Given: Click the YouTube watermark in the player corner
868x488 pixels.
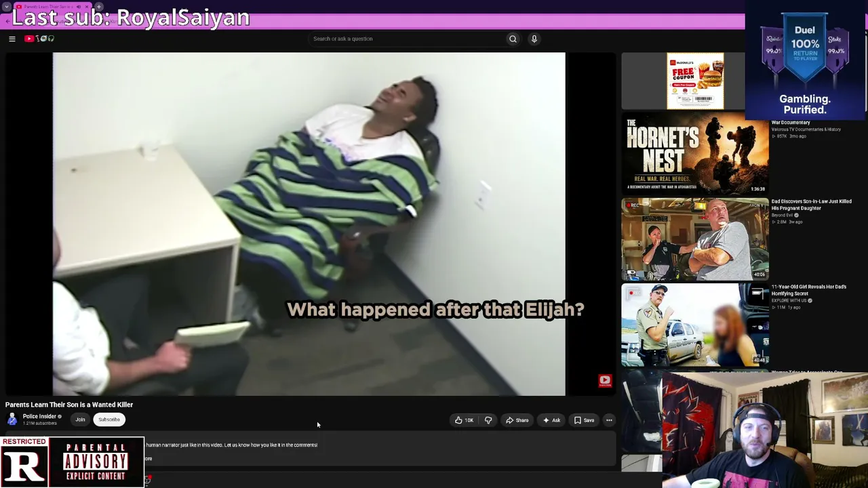Looking at the screenshot, I should point(605,380).
